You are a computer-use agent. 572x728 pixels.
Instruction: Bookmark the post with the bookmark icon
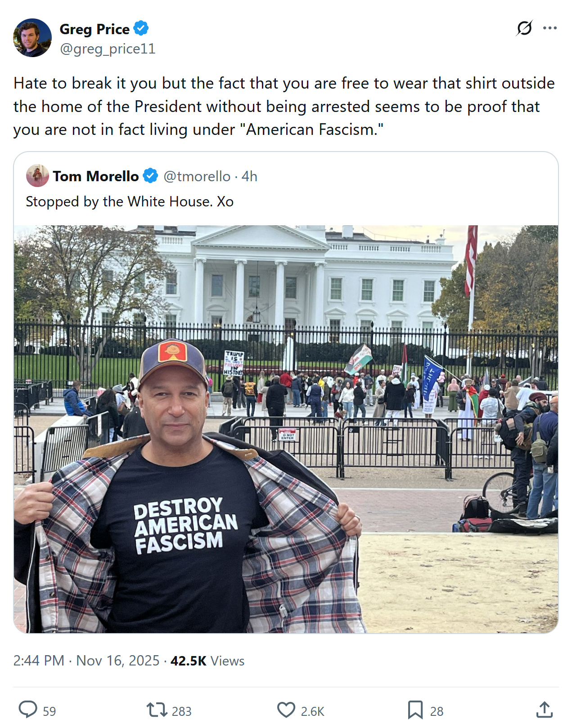(415, 710)
